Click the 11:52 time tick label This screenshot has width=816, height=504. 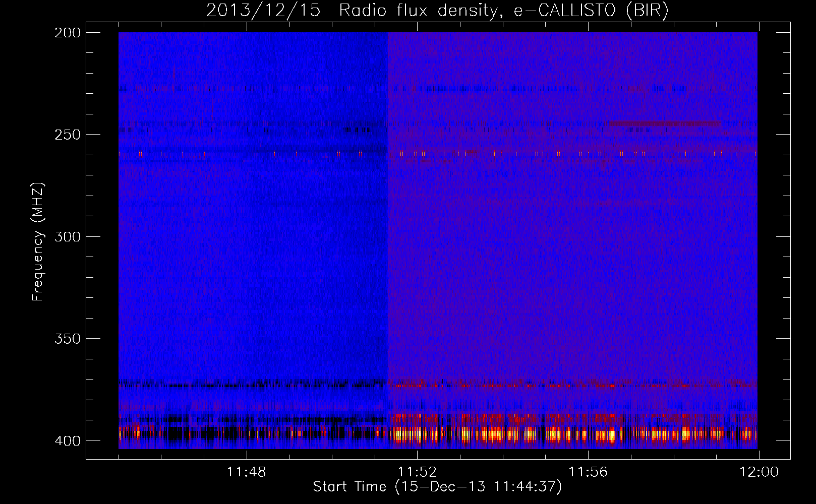[417, 472]
